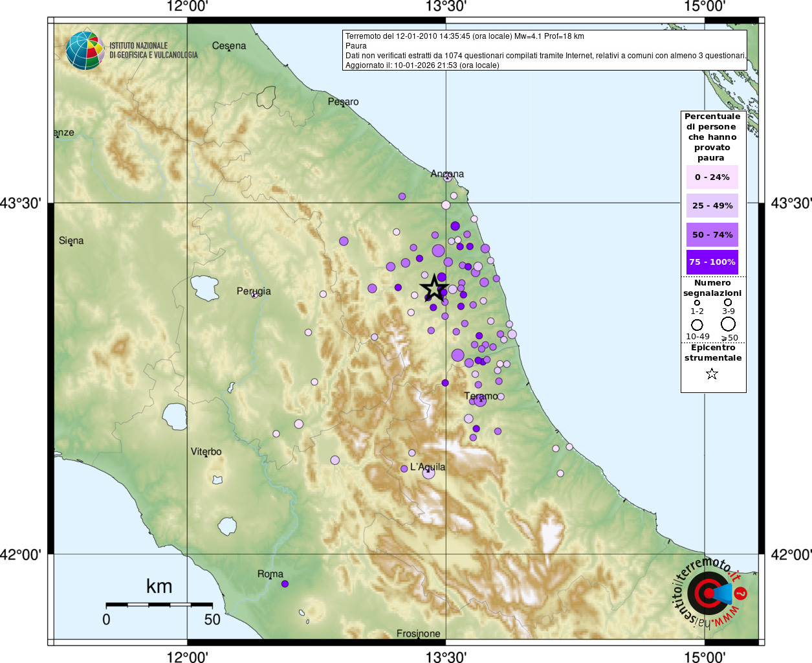812x663 pixels.
Task: Click the Terremoto del 12-01-2010 header line
Action: (465, 36)
